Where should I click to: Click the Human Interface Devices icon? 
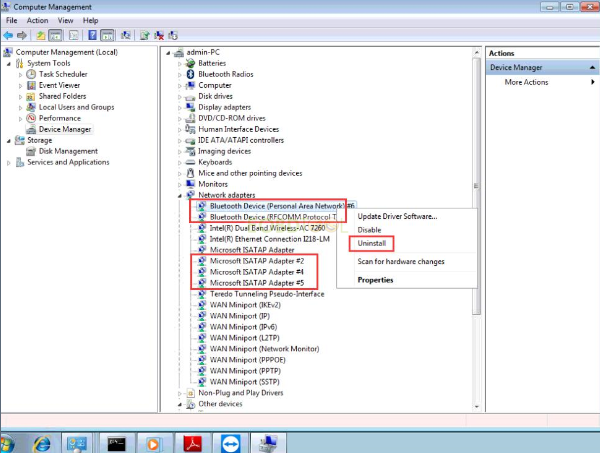(x=190, y=129)
